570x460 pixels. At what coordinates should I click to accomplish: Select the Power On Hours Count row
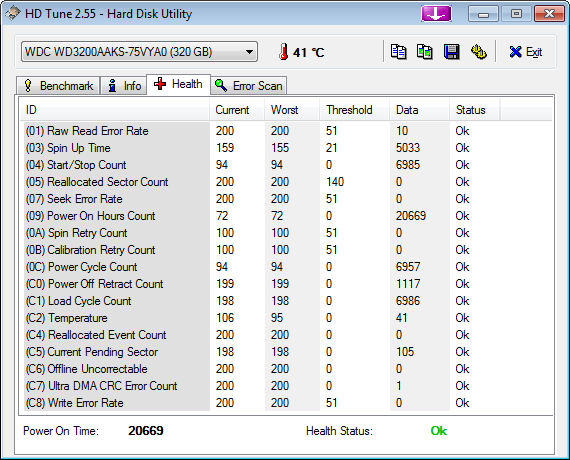point(286,216)
